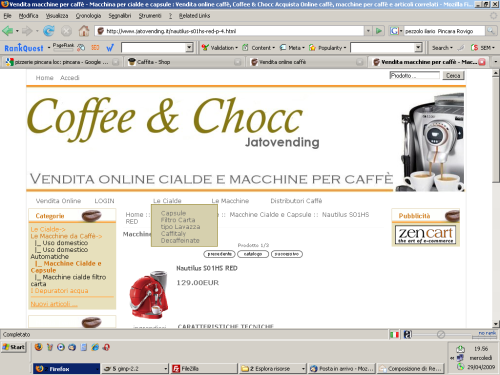Open the Cronologia menu
500x375 pixels.
pyautogui.click(x=88, y=16)
